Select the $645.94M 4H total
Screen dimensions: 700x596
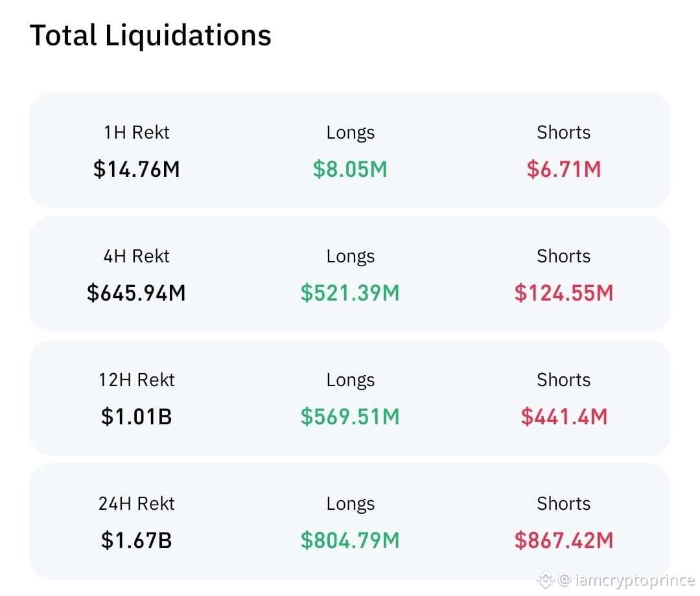[x=137, y=293]
